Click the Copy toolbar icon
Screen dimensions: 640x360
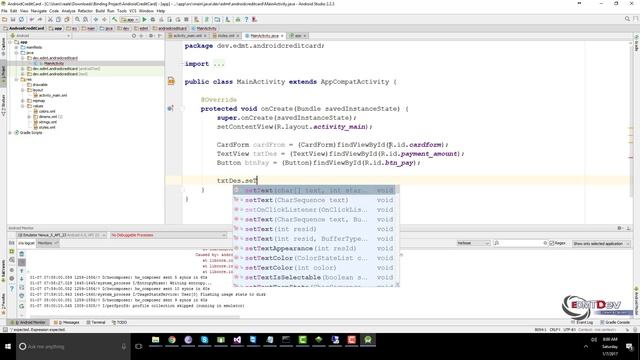point(58,19)
